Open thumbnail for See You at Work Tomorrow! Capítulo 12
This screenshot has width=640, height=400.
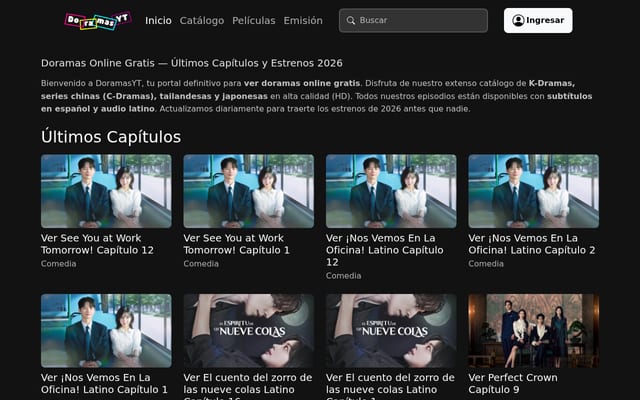pyautogui.click(x=106, y=191)
